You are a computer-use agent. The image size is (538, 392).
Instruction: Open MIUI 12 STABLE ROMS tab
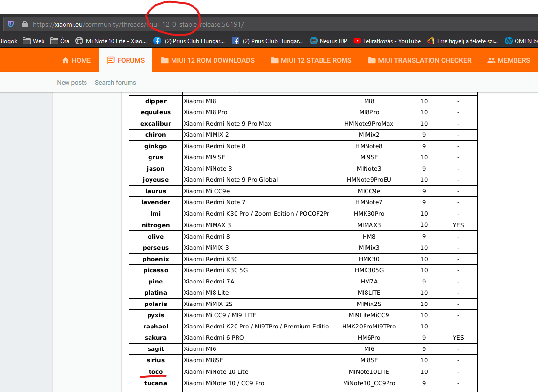[311, 60]
